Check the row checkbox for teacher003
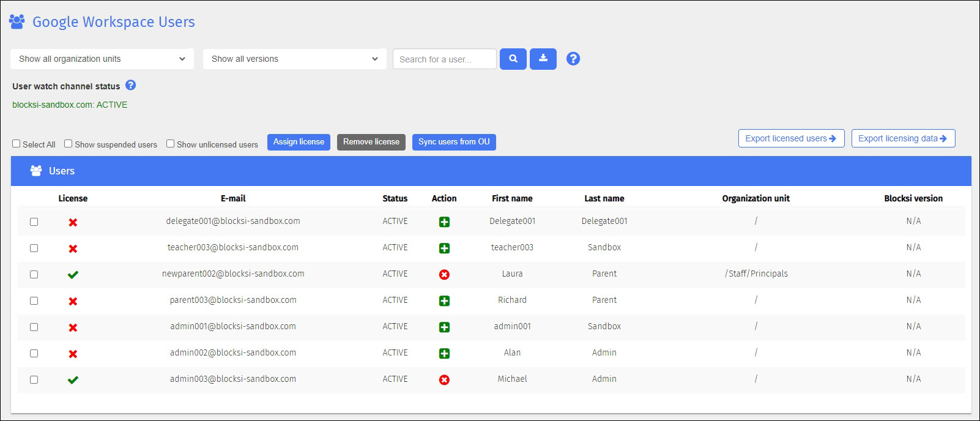Screen dimensions: 980x421 coord(34,248)
